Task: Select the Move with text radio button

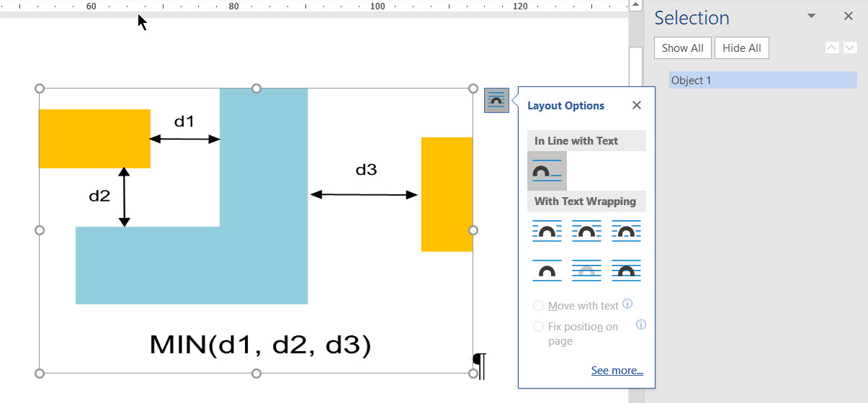Action: [538, 306]
